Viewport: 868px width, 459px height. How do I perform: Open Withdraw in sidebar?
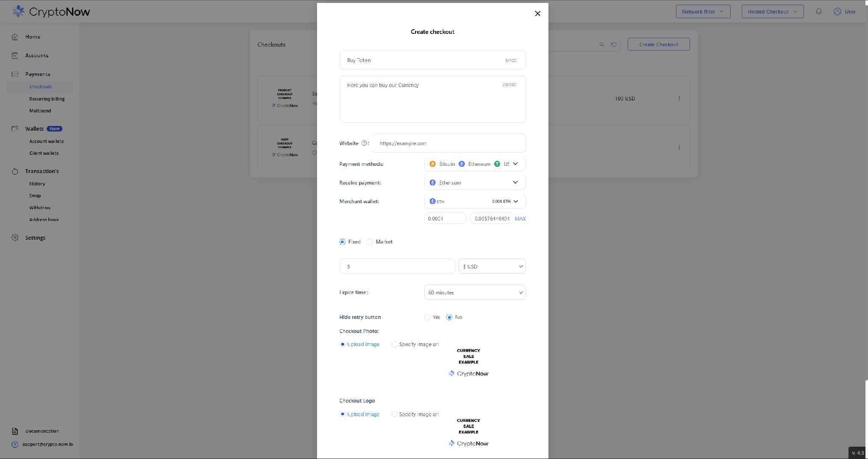pyautogui.click(x=40, y=207)
